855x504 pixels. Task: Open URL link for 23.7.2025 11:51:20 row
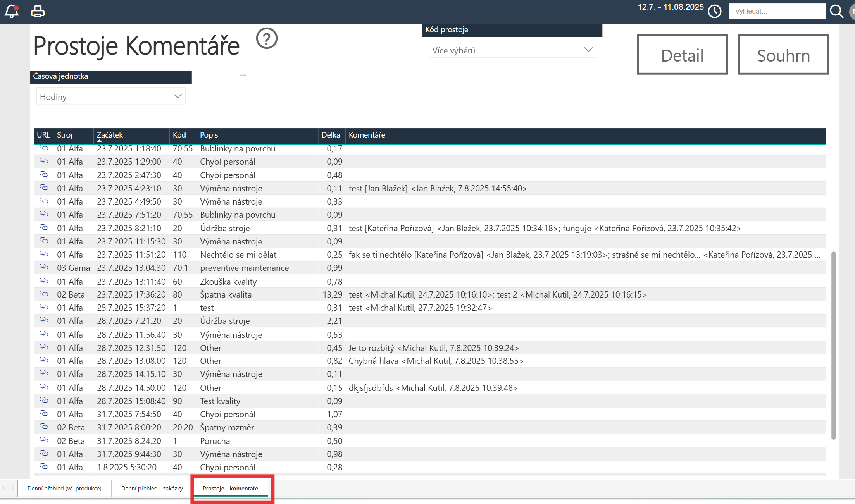[x=44, y=254]
